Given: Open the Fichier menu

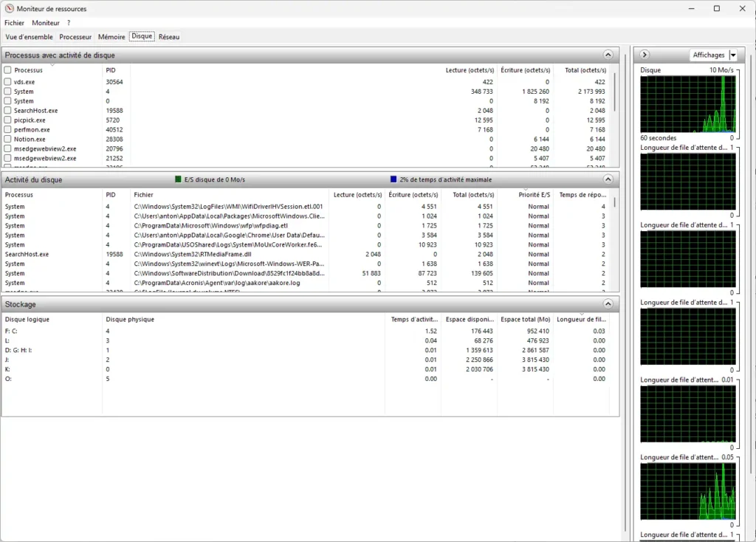Looking at the screenshot, I should pos(14,23).
